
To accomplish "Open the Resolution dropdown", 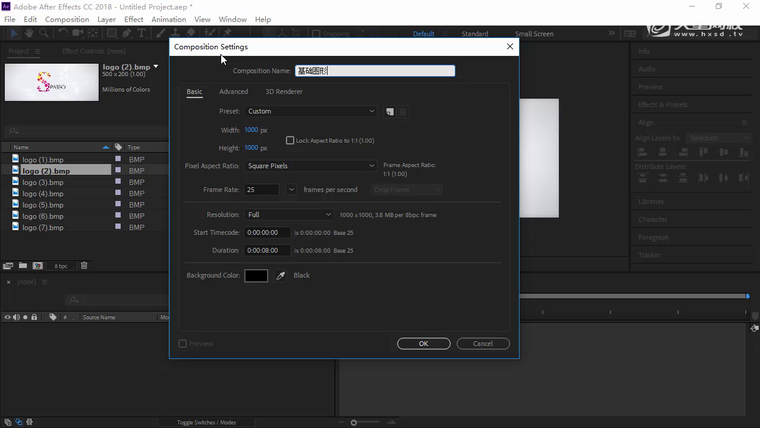I will click(289, 214).
